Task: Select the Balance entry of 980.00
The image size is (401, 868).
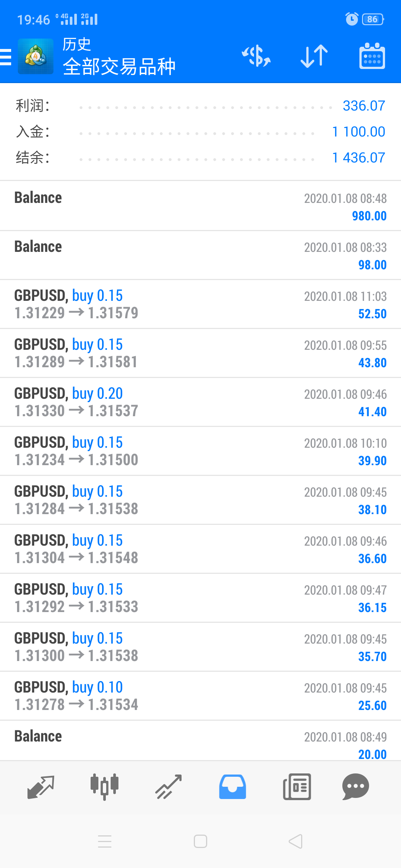Action: (200, 206)
